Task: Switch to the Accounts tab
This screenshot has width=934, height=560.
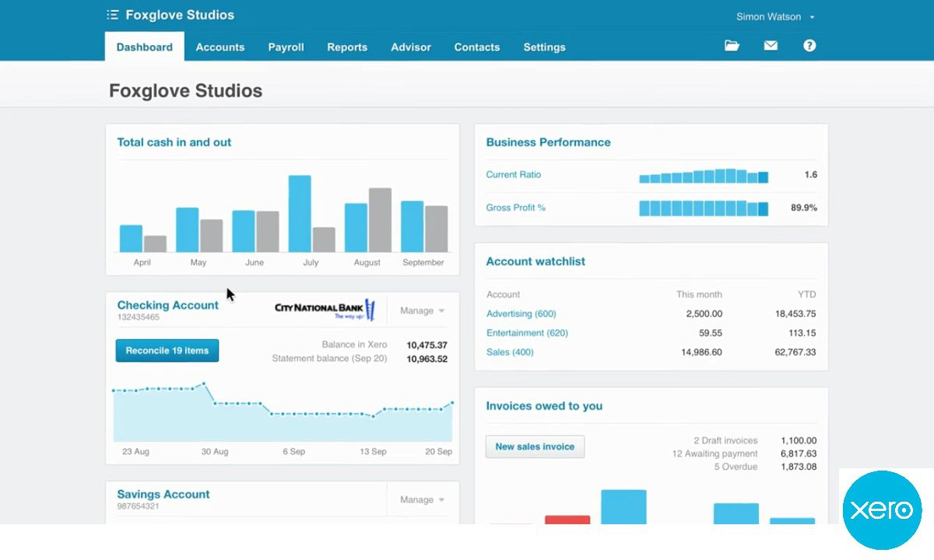Action: pos(220,47)
